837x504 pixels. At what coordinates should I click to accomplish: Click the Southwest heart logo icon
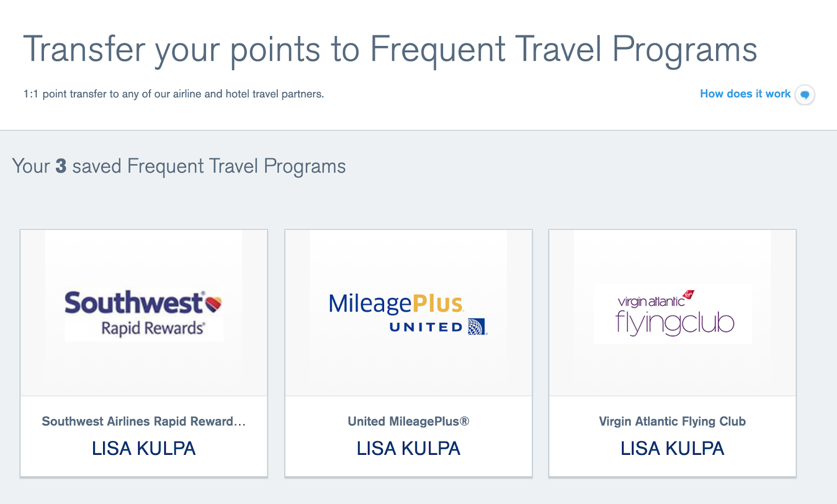tap(213, 303)
